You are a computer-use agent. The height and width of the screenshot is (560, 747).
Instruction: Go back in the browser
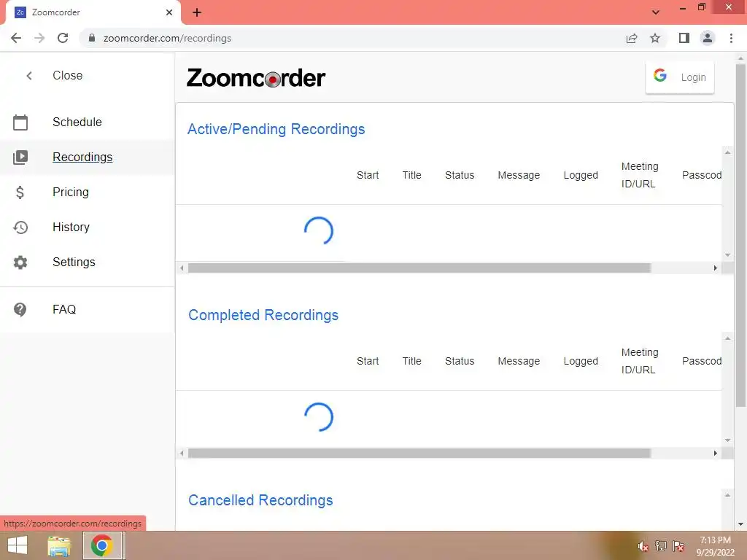[16, 38]
